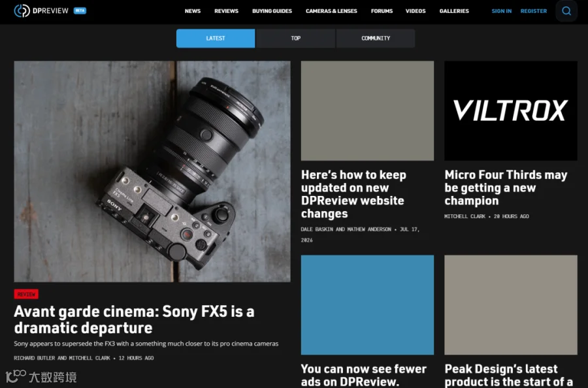The height and width of the screenshot is (388, 588).
Task: Click the DPReview logo
Action: click(41, 11)
